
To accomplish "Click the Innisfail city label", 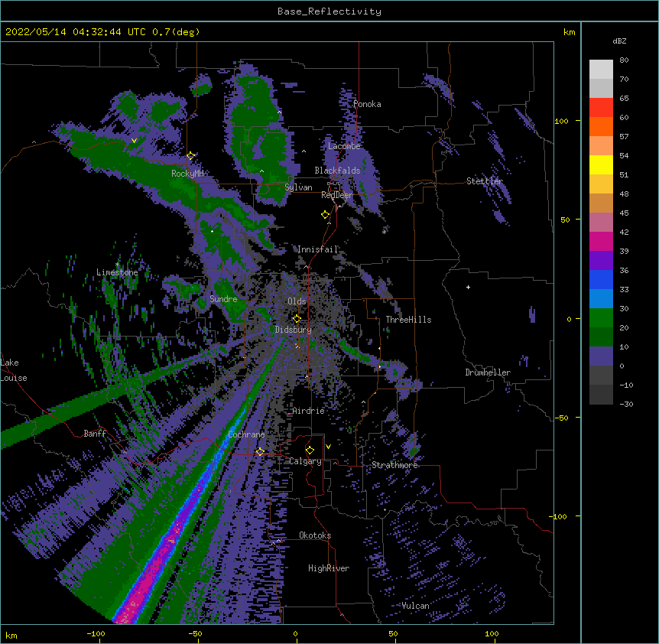I will 318,249.
